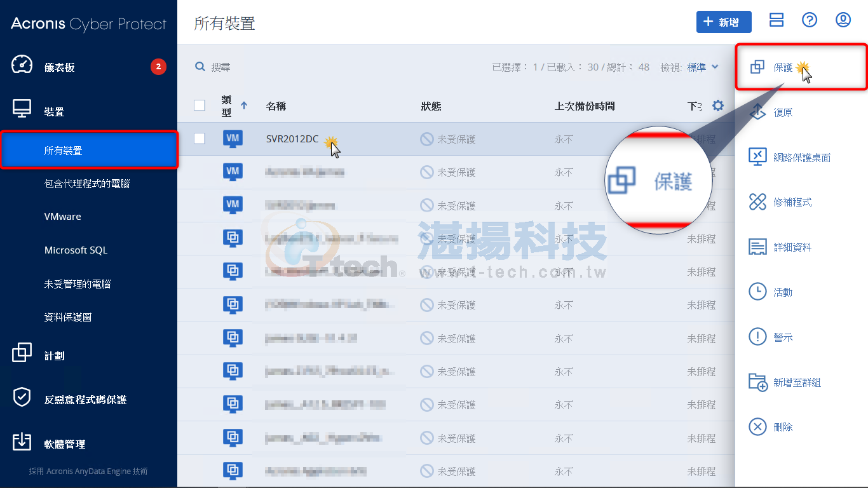Click the 復原 recovery action label
Image resolution: width=868 pixels, height=488 pixels.
783,112
